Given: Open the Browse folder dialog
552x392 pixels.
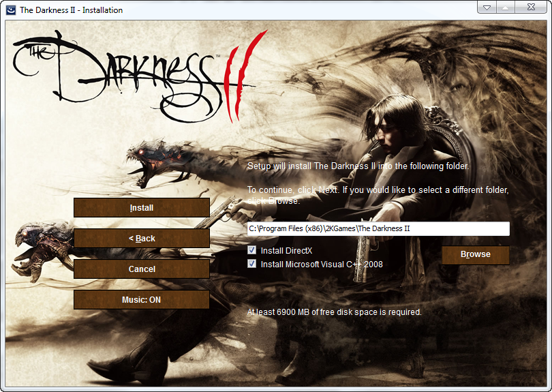Looking at the screenshot, I should 475,254.
